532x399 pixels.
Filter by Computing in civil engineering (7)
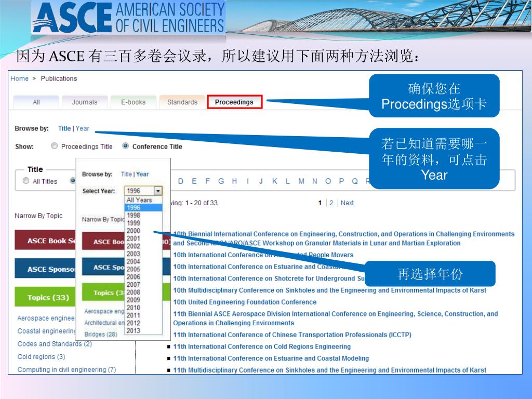click(67, 370)
